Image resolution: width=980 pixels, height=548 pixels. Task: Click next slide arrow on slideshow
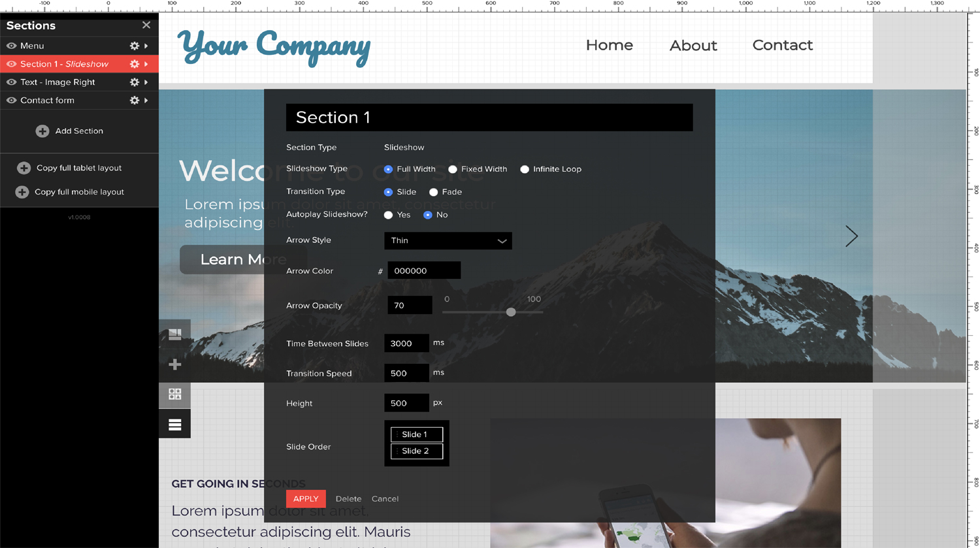click(x=851, y=236)
